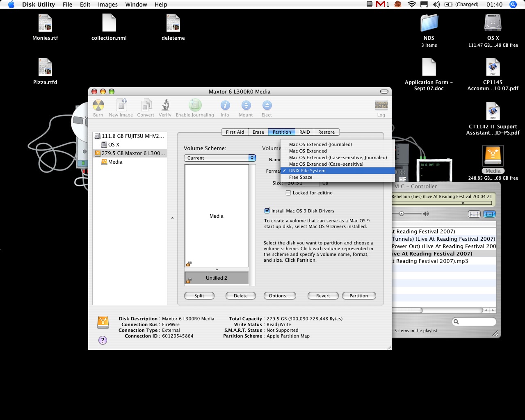Choose Mac OS Extended (Journaled) format

pyautogui.click(x=338, y=144)
